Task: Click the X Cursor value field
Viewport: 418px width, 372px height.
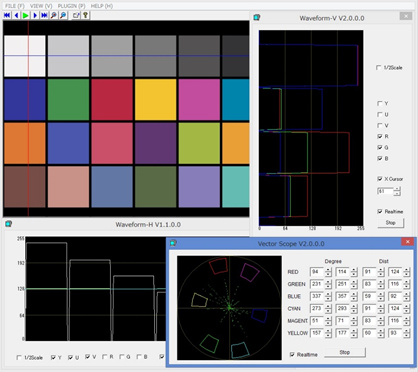Action: pos(385,191)
